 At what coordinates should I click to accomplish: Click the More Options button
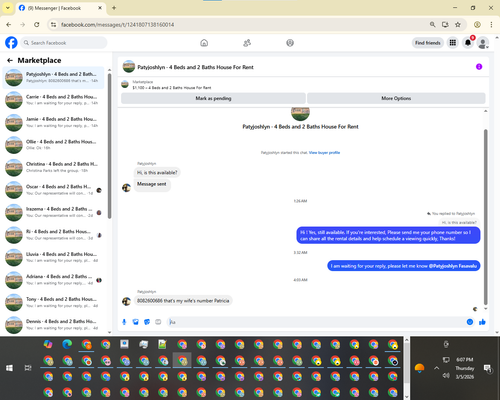(396, 98)
